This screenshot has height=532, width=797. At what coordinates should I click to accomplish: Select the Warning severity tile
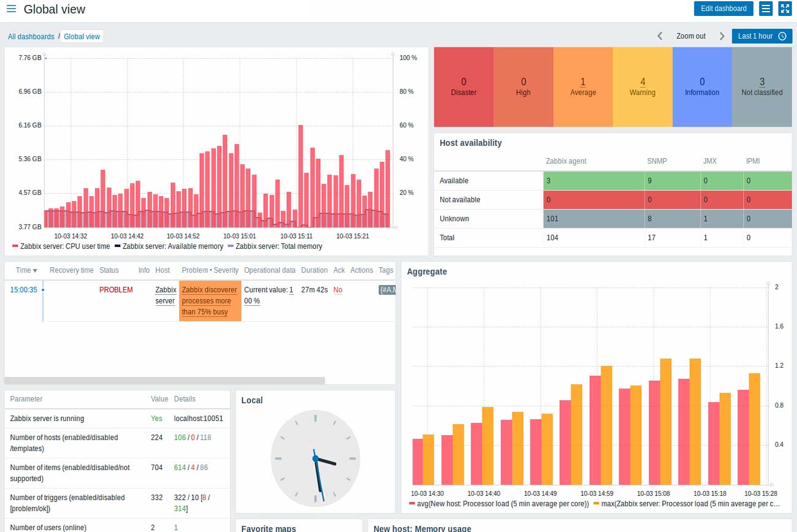click(x=643, y=87)
